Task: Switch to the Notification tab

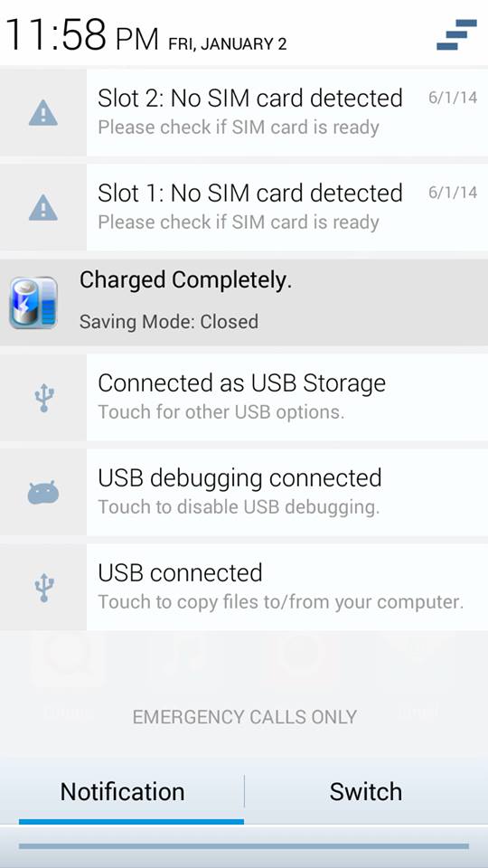Action: (x=122, y=792)
